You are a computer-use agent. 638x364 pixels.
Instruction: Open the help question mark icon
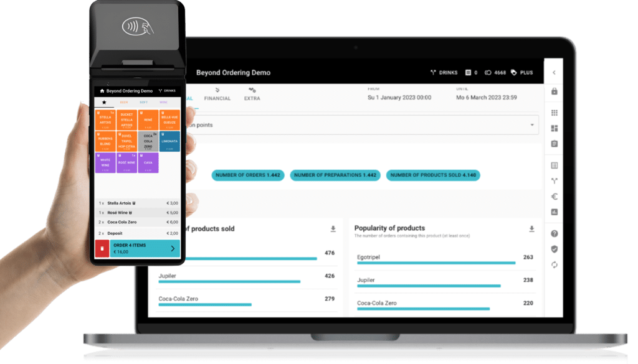554,233
